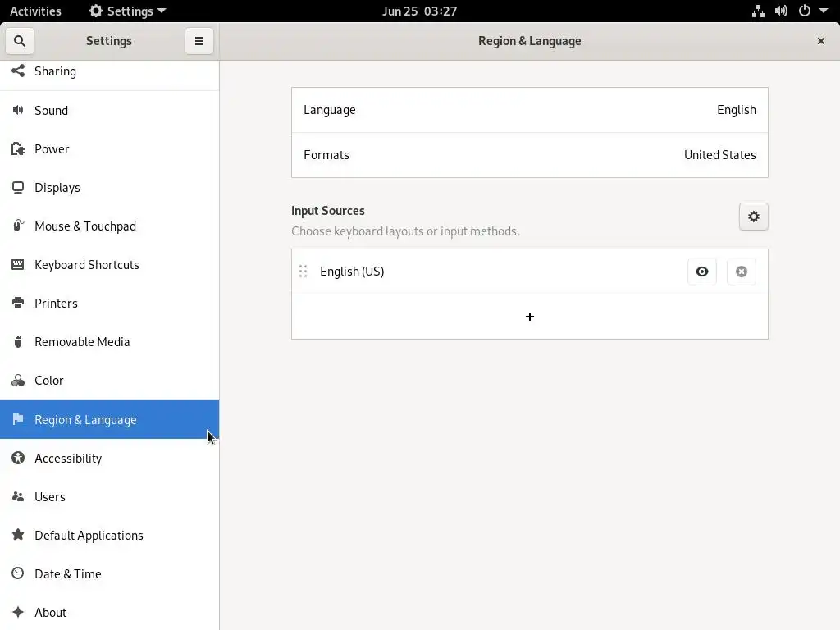Open the clock and calendar in top bar
This screenshot has width=840, height=630.
(419, 11)
